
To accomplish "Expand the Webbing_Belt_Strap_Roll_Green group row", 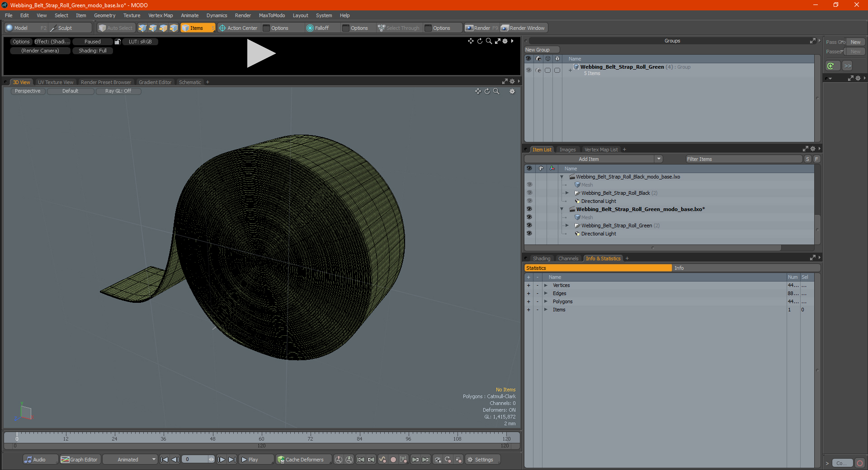I will tap(570, 70).
